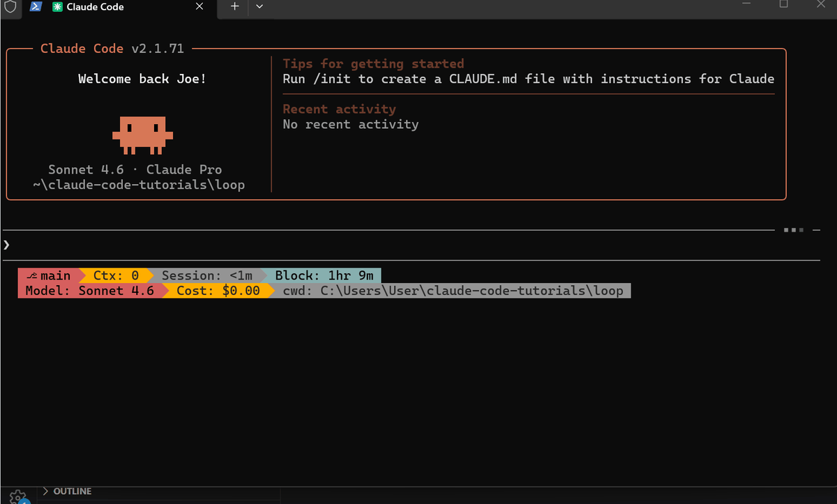Click the No recent activity text
The height and width of the screenshot is (504, 837).
pos(350,124)
